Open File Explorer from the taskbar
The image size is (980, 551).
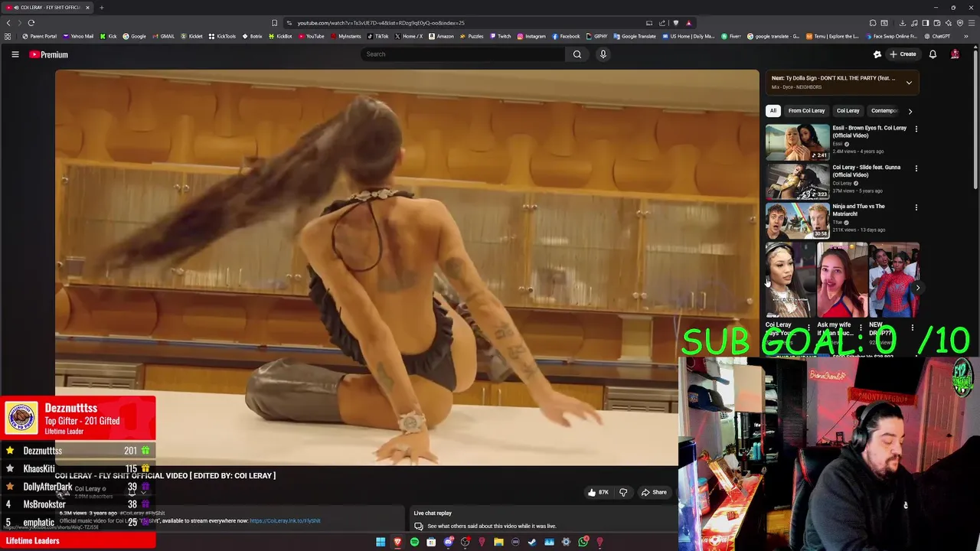498,542
